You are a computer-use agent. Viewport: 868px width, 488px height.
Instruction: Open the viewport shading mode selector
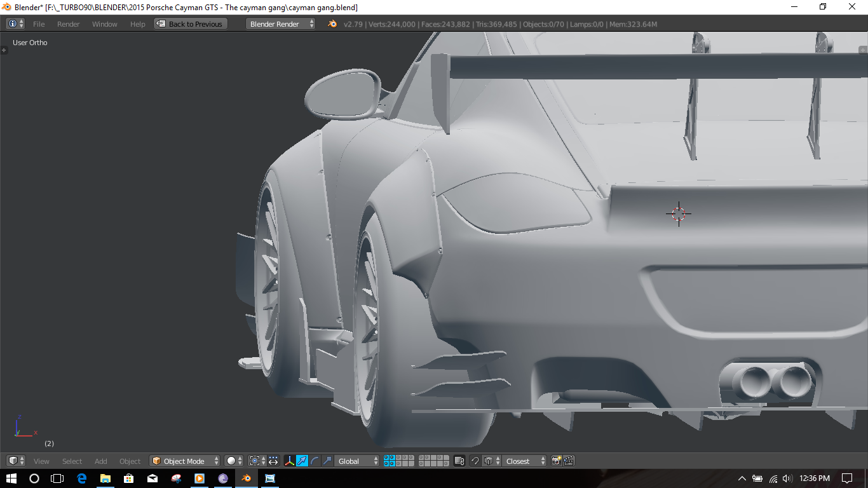(x=234, y=461)
